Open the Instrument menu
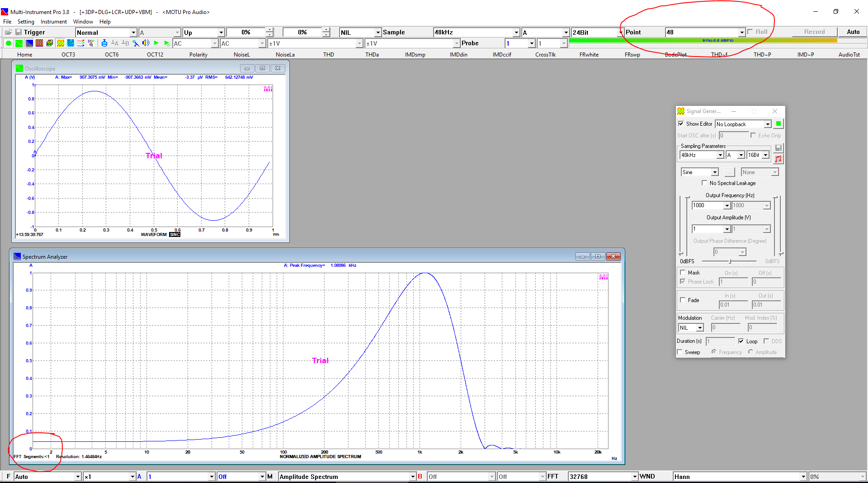Screen dimensions: 868x483 click(x=53, y=22)
